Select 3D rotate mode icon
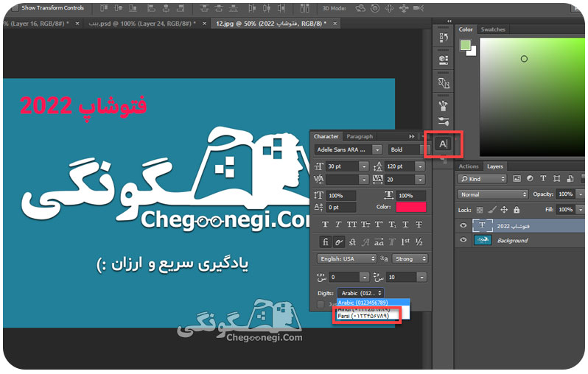588x374 pixels. tap(360, 8)
